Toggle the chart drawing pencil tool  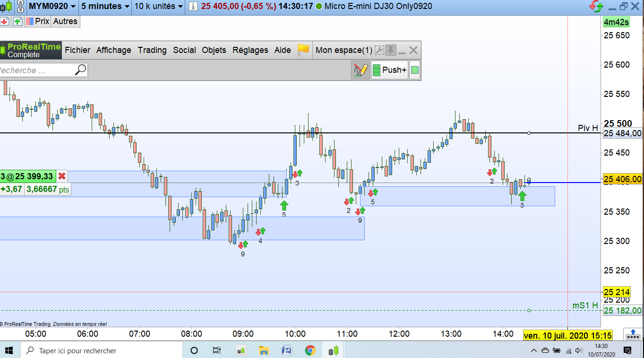[361, 70]
